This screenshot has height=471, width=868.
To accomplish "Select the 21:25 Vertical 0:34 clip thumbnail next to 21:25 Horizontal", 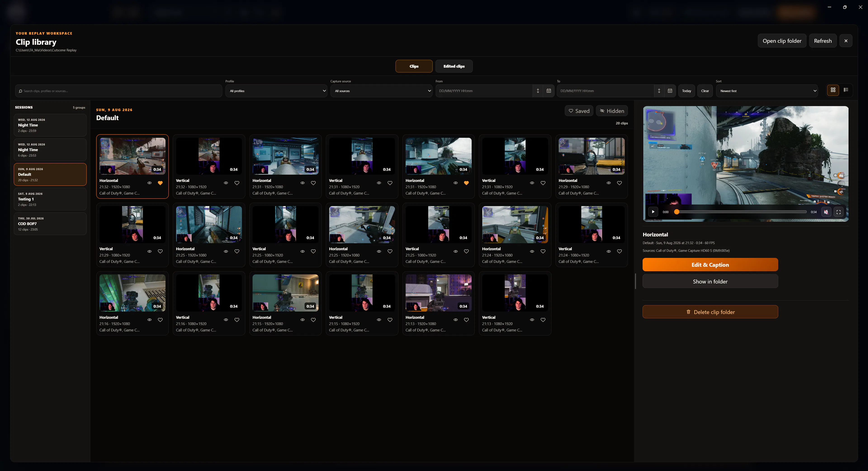I will (285, 225).
